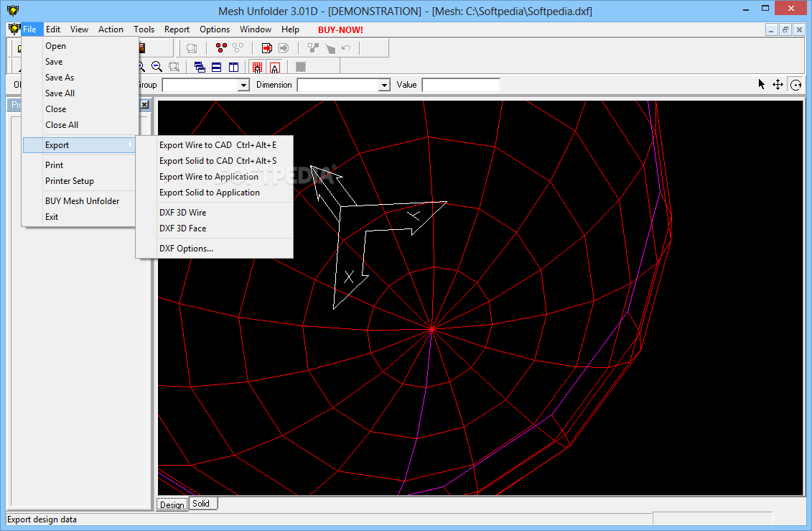812x531 pixels.
Task: Choose Save As from the File menu
Action: [x=80, y=77]
